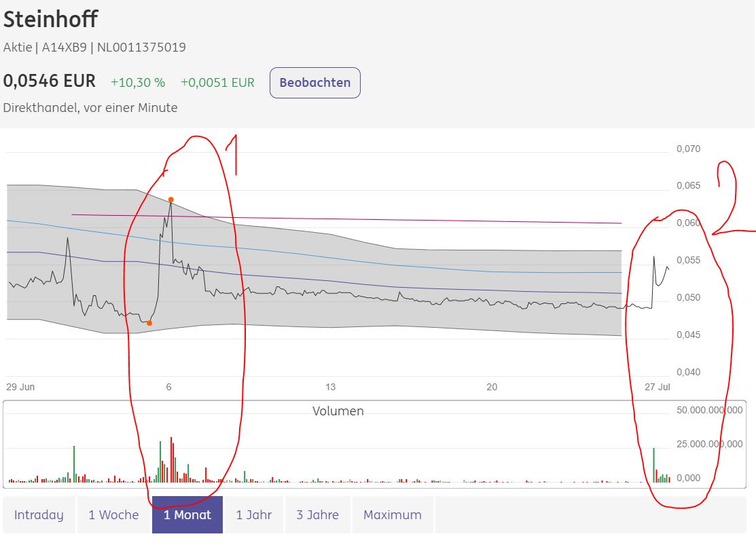756x547 pixels.
Task: Click the tall green volume bar on 27 Jul
Action: click(654, 465)
